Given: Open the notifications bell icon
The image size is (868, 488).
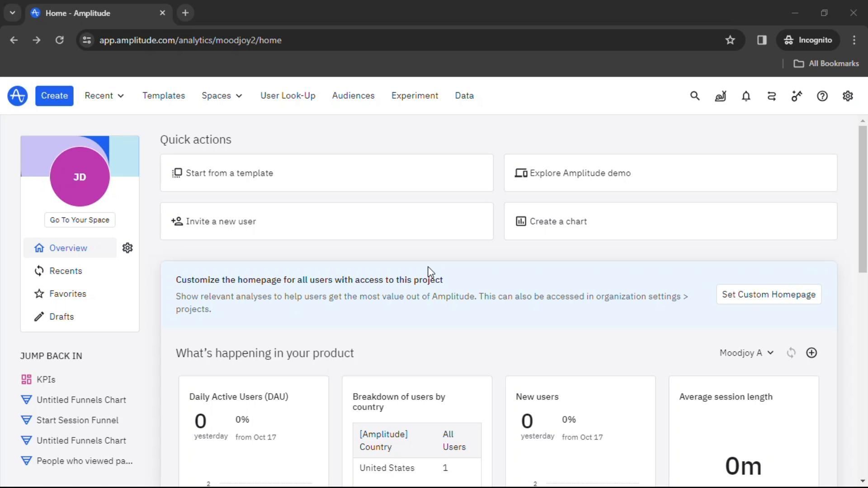Looking at the screenshot, I should [x=746, y=96].
